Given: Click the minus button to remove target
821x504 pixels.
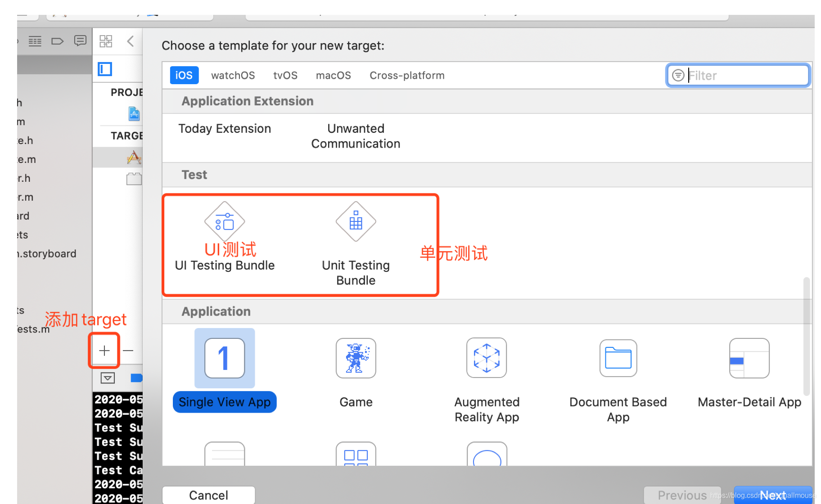Looking at the screenshot, I should (x=128, y=351).
